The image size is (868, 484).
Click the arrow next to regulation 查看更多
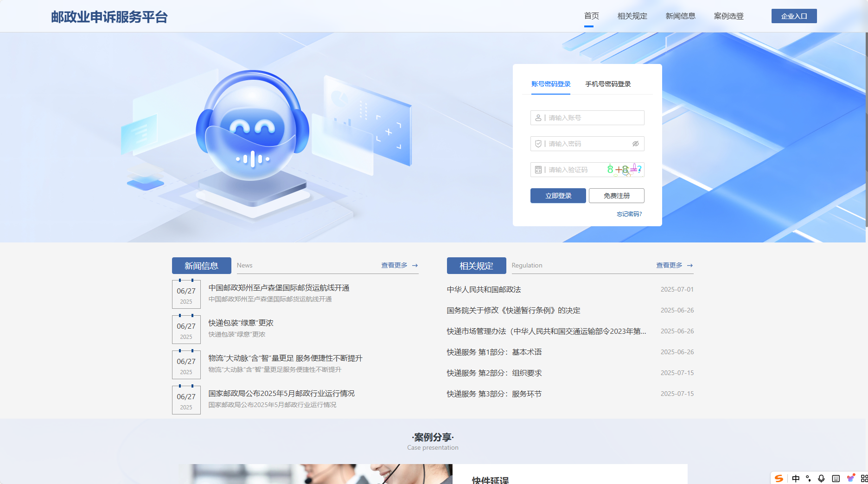[x=689, y=265]
